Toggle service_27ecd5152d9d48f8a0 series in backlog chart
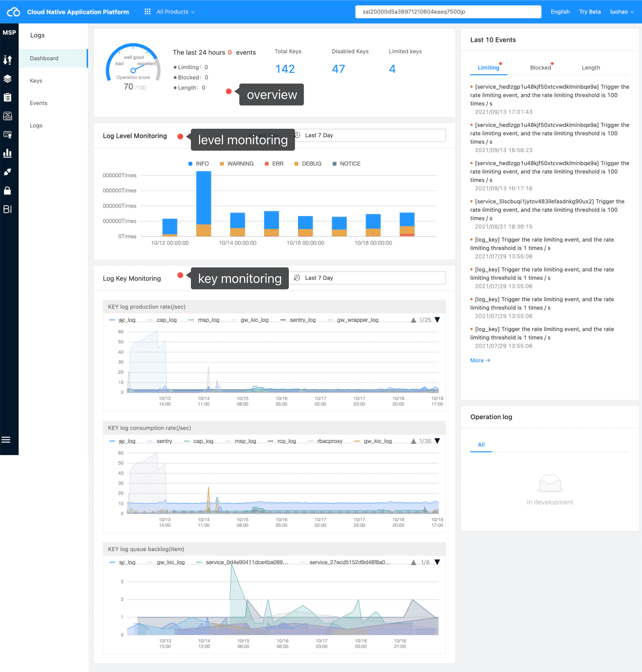 click(345, 562)
